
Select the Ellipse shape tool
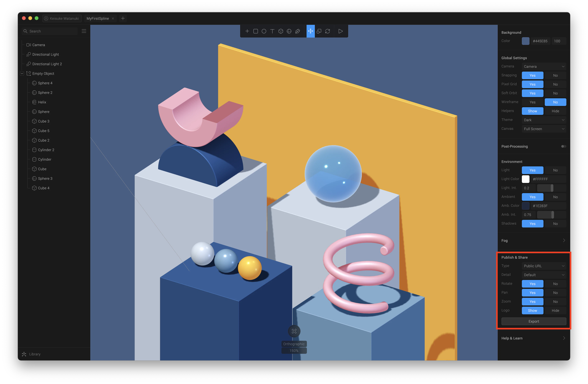tap(264, 31)
